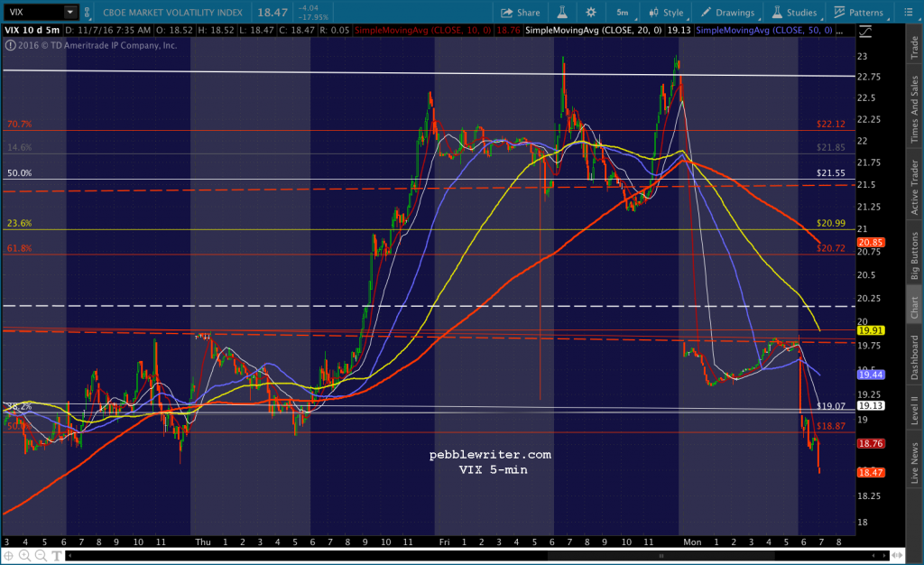Open the Studies menu

point(794,13)
